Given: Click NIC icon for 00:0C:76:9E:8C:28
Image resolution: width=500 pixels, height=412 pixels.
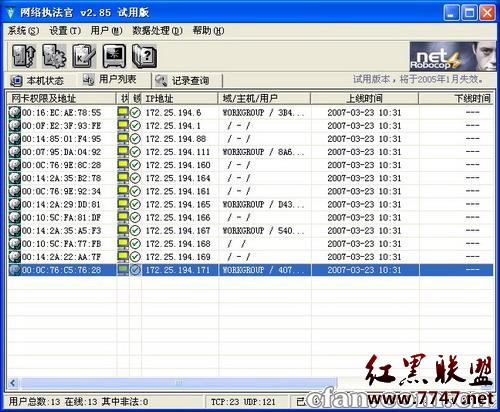Looking at the screenshot, I should coord(15,165).
